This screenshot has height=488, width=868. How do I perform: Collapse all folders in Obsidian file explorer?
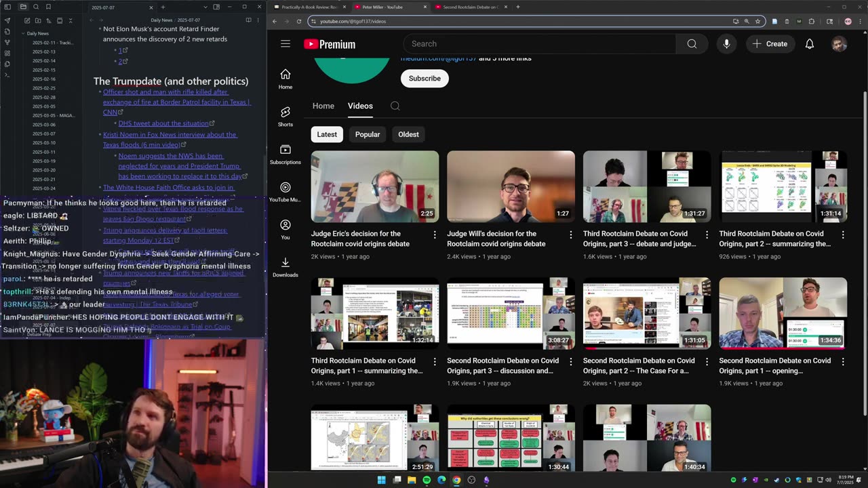(71, 21)
